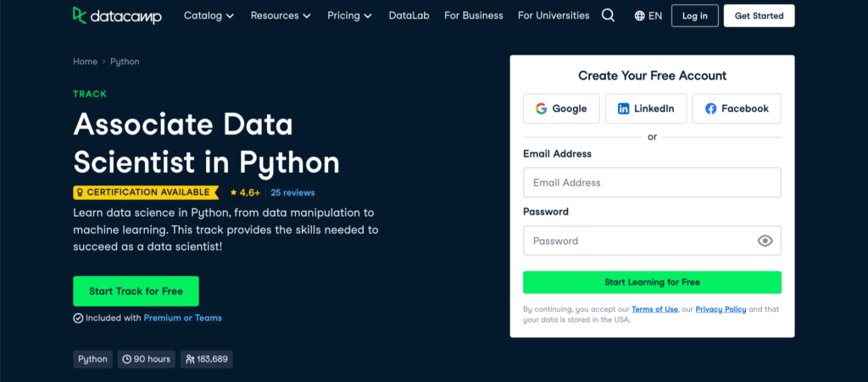This screenshot has width=868, height=382.
Task: Expand the Pricing dropdown menu
Action: pyautogui.click(x=349, y=15)
